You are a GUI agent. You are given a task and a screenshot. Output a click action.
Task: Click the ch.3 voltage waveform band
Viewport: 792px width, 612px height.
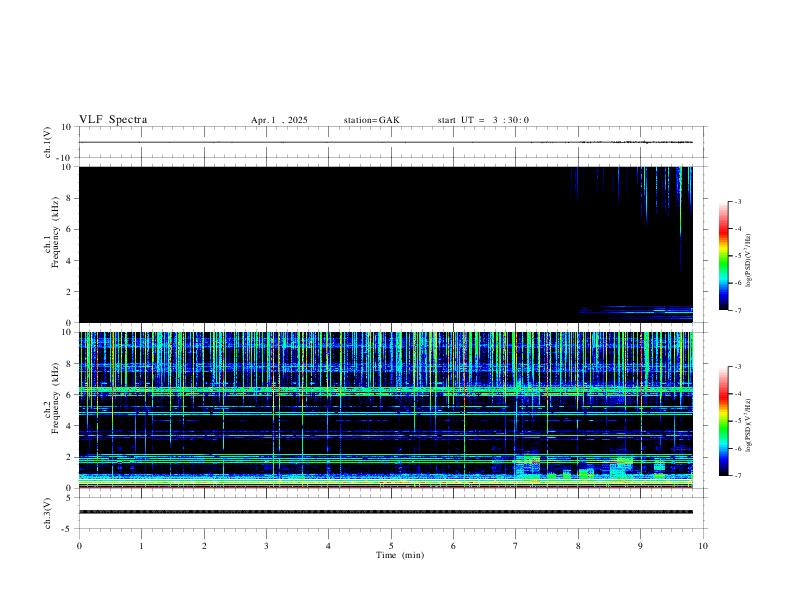386,512
